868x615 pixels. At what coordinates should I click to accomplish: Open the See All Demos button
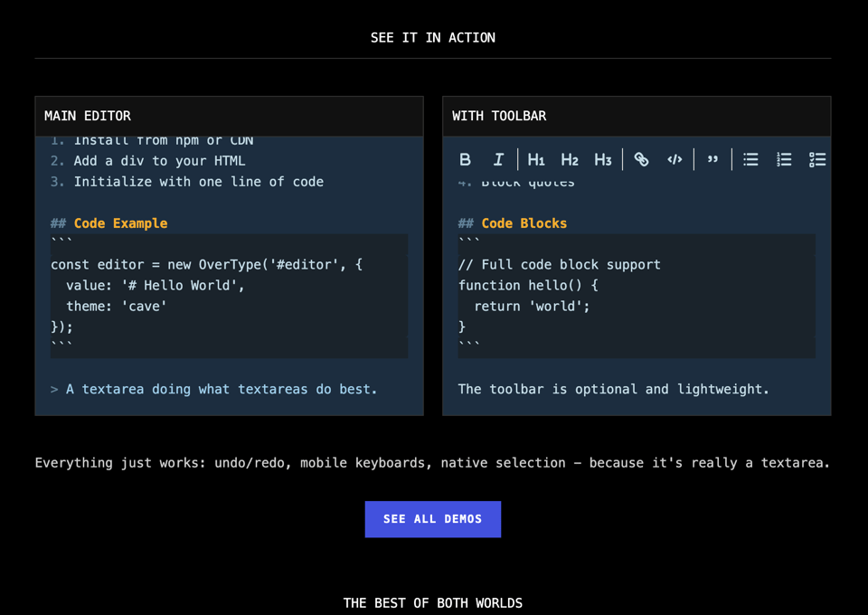coord(433,519)
